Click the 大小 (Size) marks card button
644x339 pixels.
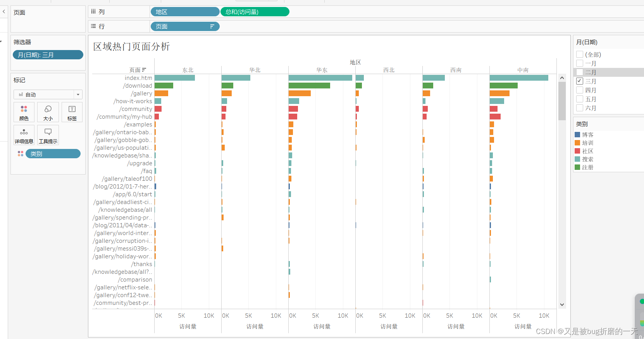48,112
